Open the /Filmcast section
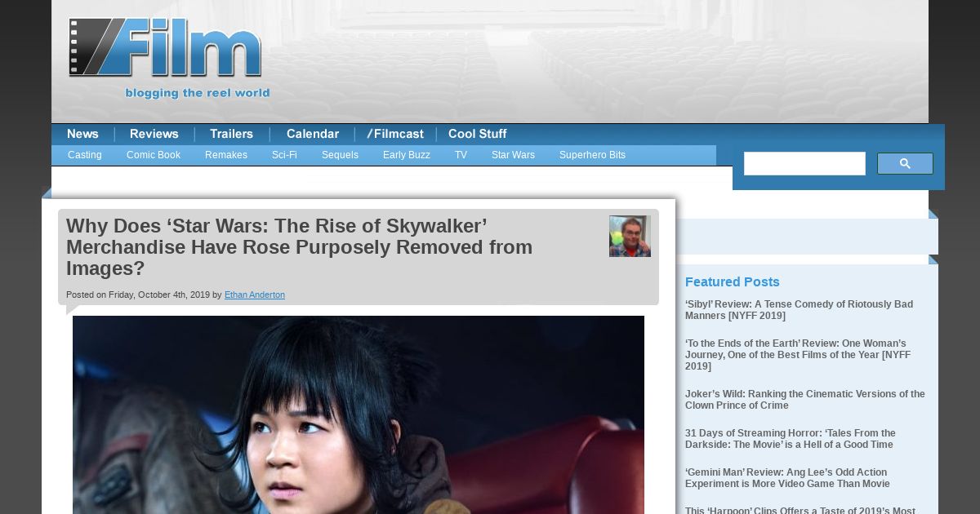The width and height of the screenshot is (980, 514). [x=395, y=134]
